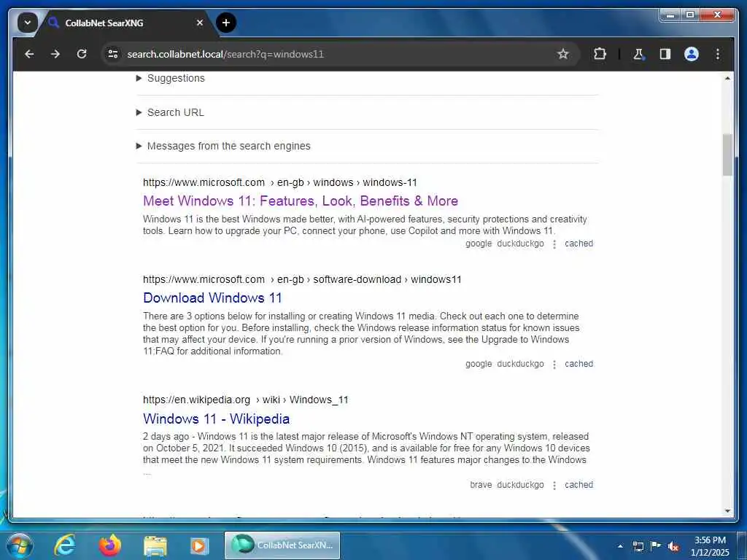This screenshot has width=747, height=560.
Task: View site information icon in address bar
Action: click(113, 54)
